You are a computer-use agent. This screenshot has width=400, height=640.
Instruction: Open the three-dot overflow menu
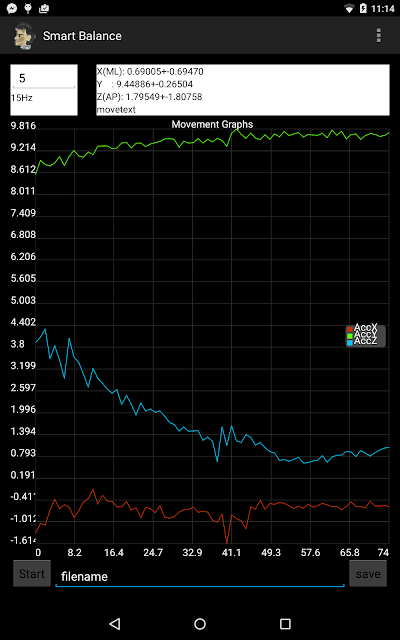point(378,36)
